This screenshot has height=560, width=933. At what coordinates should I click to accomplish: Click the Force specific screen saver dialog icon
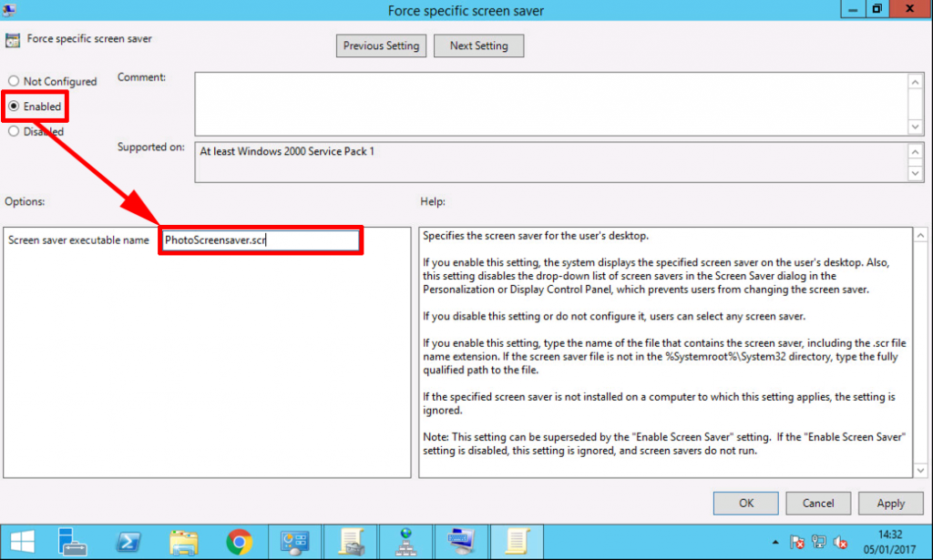[13, 40]
